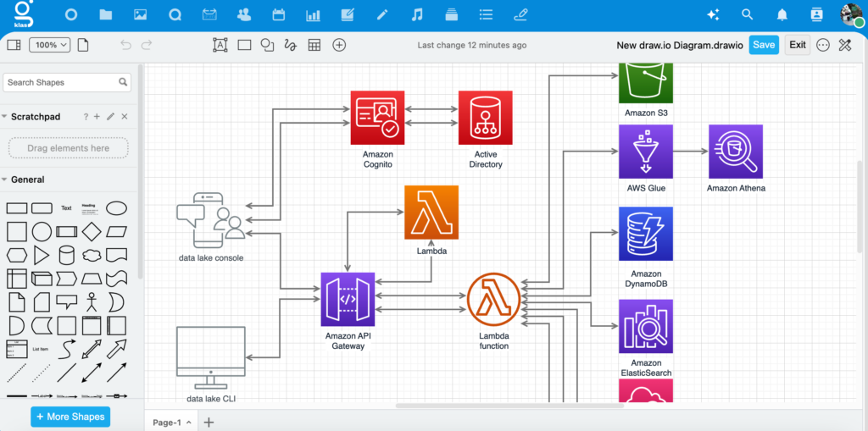
Task: Open the Contacts app in top bar
Action: click(243, 15)
